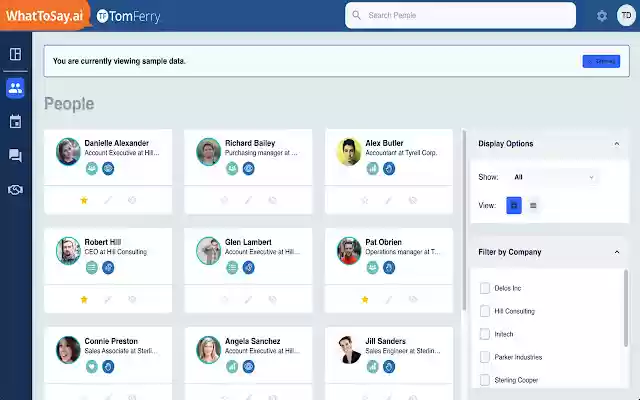Viewport: 640px width, 400px height.
Task: Edit Alex Butler with pencil icon
Action: [389, 200]
